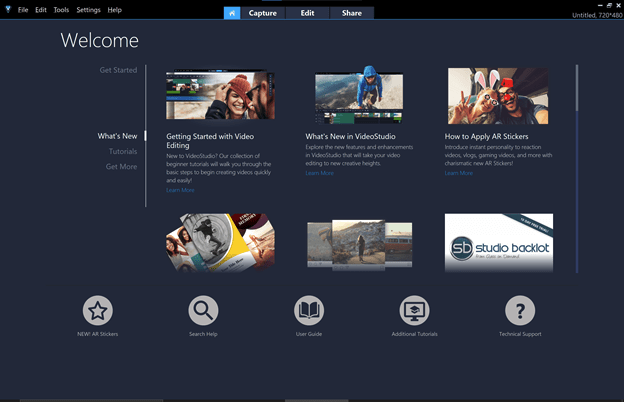This screenshot has width=624, height=402.
Task: Select Get More in the sidebar
Action: [121, 166]
